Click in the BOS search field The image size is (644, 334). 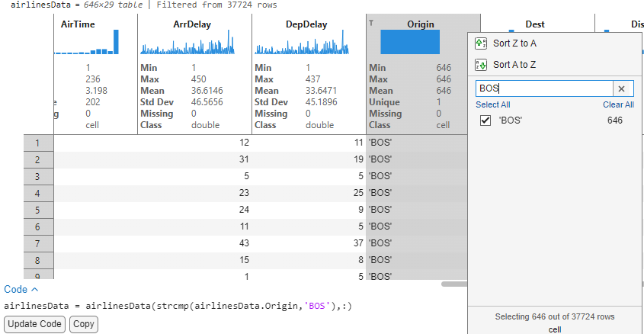point(541,88)
